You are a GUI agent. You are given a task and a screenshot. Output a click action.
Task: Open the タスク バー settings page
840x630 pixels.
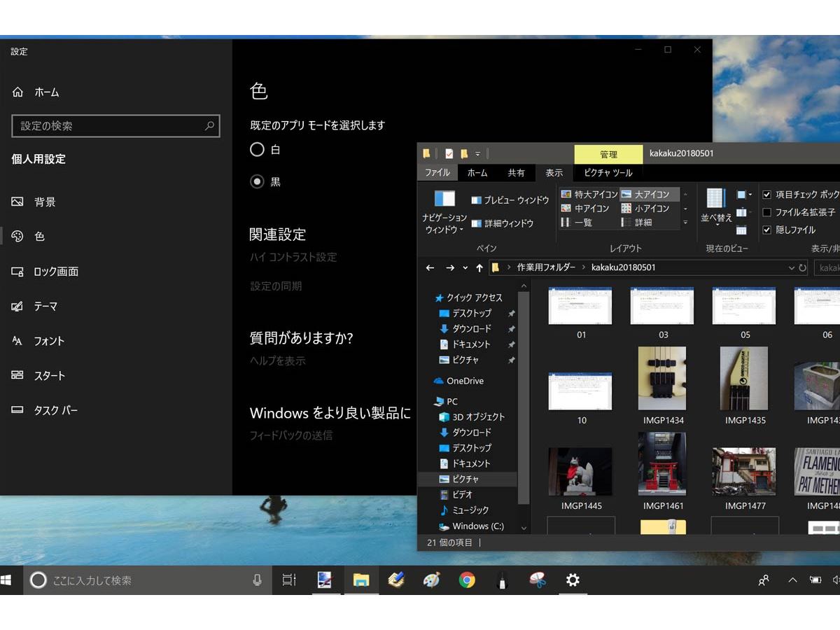(45, 411)
